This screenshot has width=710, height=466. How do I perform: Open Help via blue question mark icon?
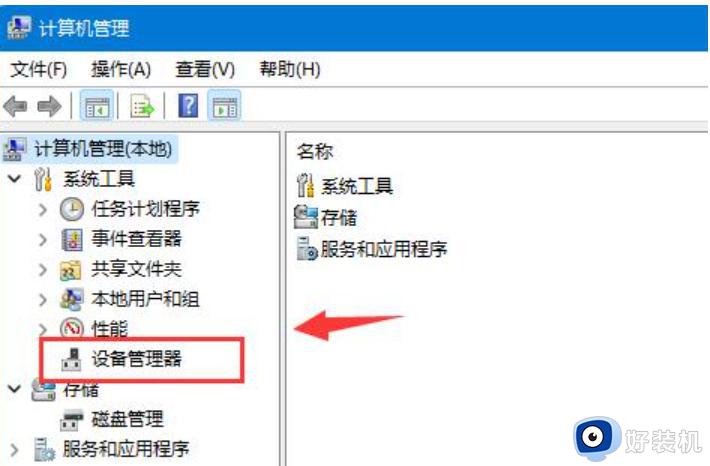point(188,106)
